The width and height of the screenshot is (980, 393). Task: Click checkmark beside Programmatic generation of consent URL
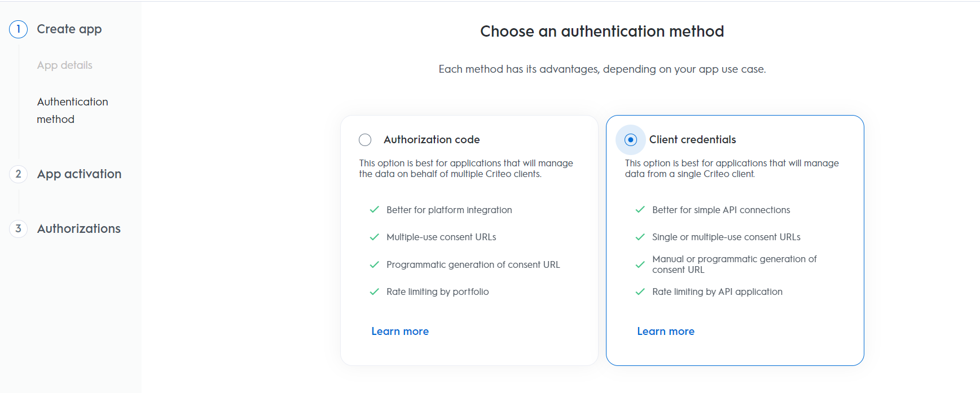(374, 264)
